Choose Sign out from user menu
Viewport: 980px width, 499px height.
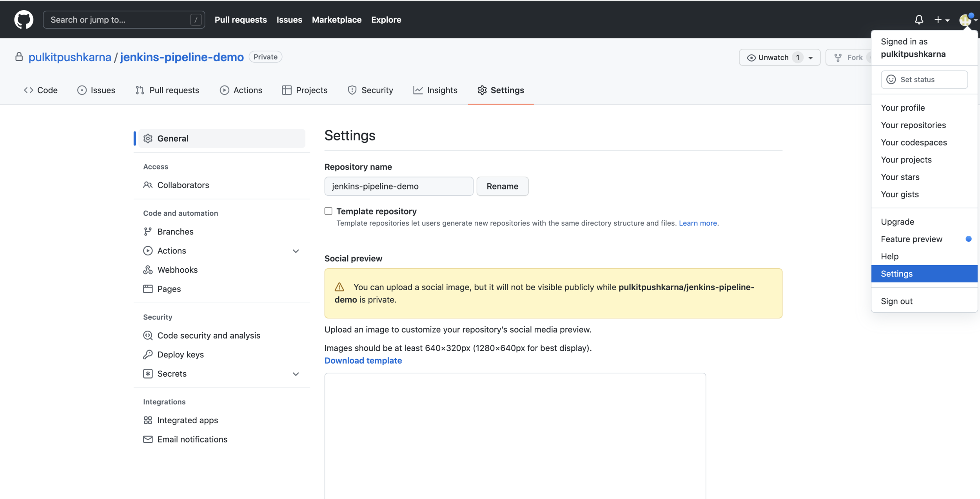click(897, 301)
